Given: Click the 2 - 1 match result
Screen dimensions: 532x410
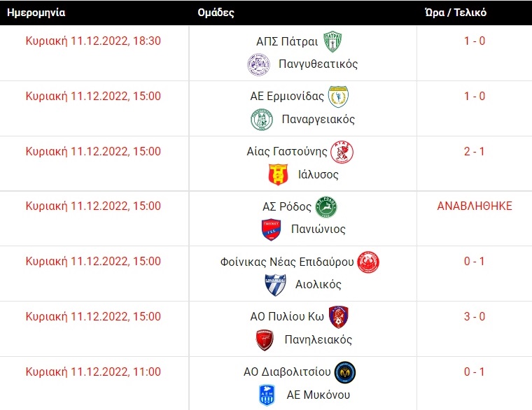Looking at the screenshot, I should (x=475, y=152).
